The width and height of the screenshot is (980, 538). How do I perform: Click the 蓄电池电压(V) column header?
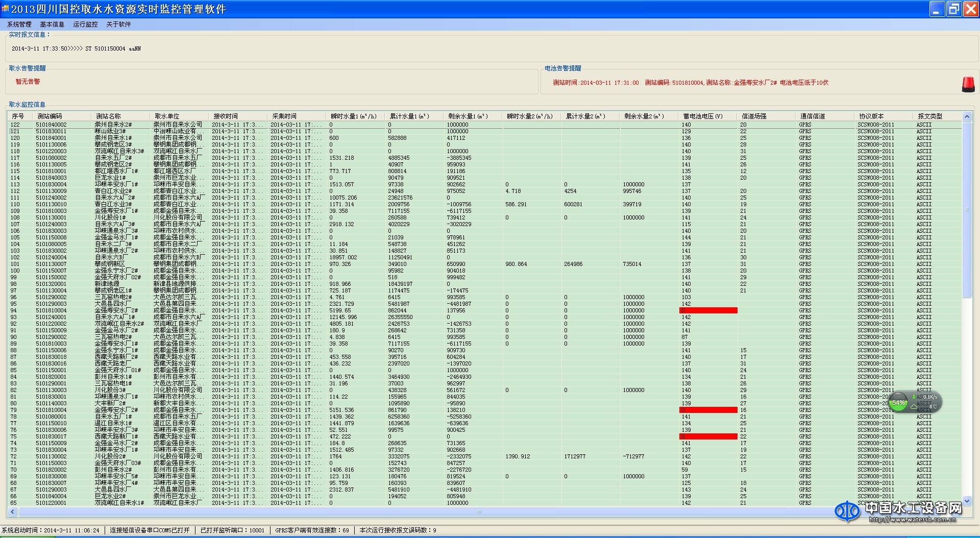pos(703,116)
